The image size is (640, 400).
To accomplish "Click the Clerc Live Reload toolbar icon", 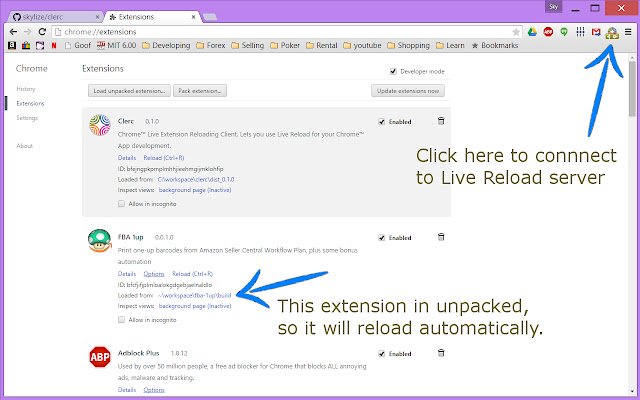I will click(612, 33).
